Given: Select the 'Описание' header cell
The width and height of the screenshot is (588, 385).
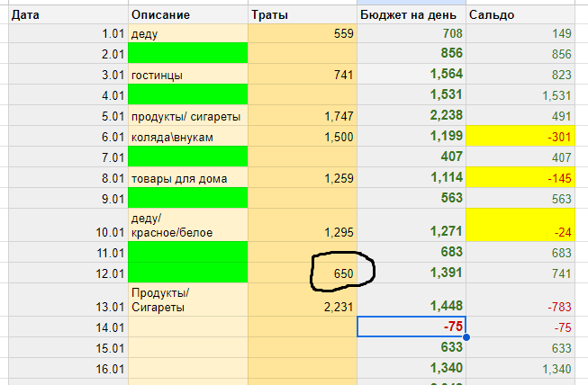Looking at the screenshot, I should click(x=188, y=14).
